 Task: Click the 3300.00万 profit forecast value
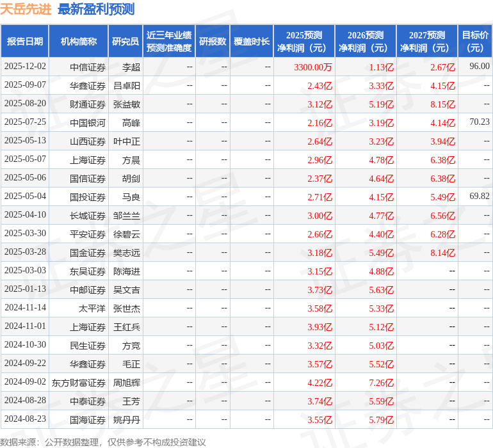[312, 67]
